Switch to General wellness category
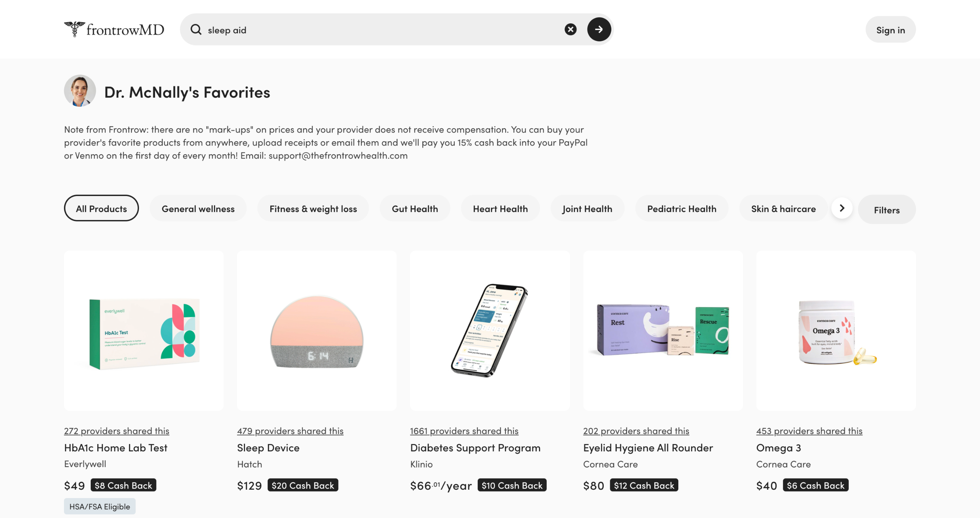 198,209
